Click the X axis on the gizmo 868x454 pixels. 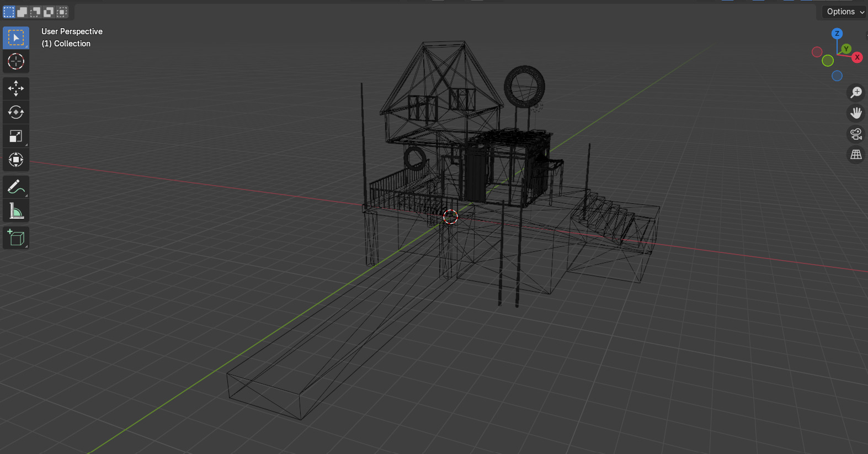(857, 57)
